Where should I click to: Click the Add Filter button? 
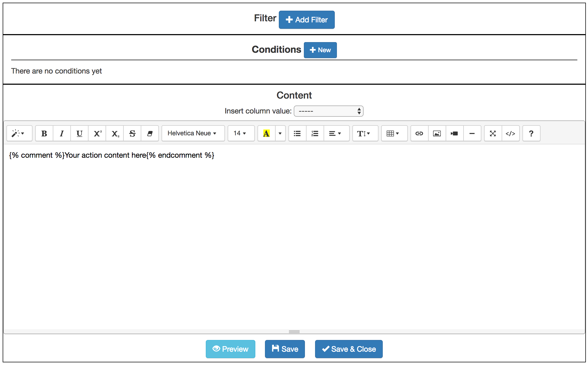click(307, 20)
